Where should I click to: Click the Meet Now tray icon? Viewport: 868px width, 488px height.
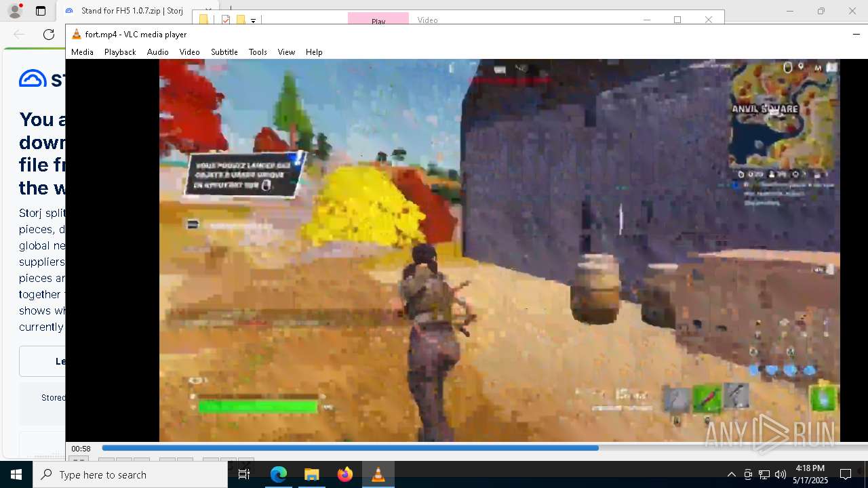[748, 474]
